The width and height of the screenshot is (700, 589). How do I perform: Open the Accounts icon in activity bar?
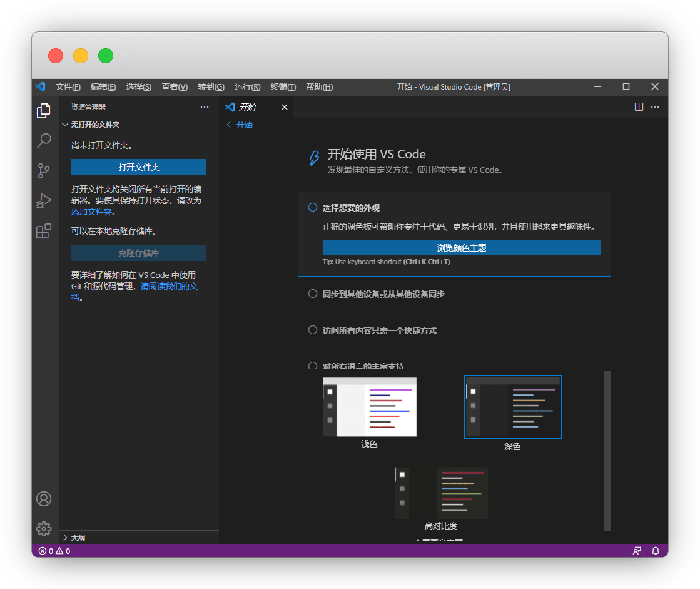(x=44, y=499)
